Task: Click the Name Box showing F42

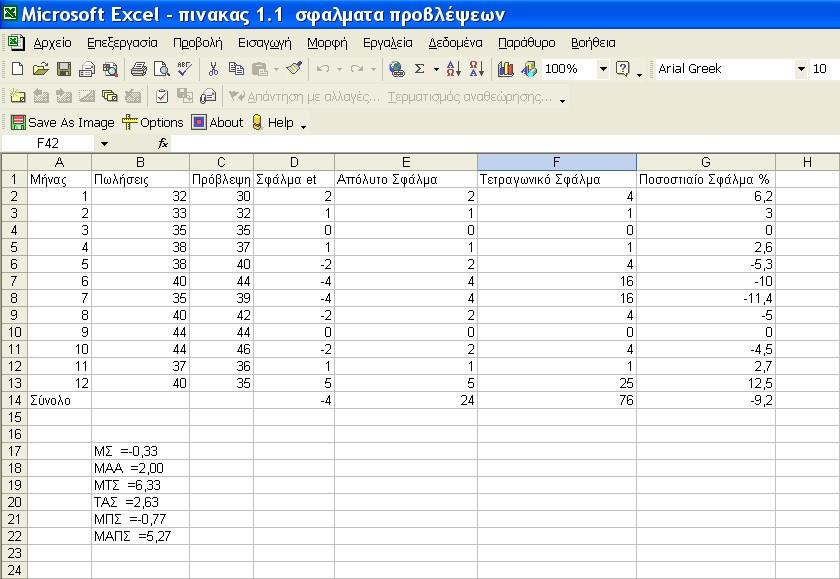Action: tap(49, 144)
